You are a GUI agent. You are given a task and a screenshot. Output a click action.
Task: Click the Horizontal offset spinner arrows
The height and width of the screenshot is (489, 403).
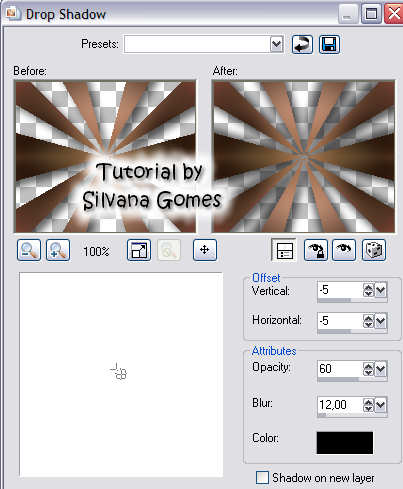(x=368, y=321)
